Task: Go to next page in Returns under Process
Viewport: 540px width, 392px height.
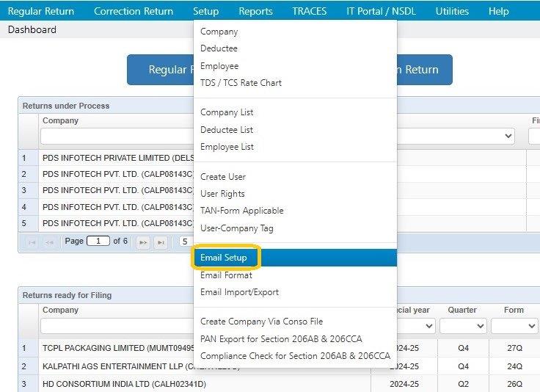Action: pyautogui.click(x=144, y=242)
